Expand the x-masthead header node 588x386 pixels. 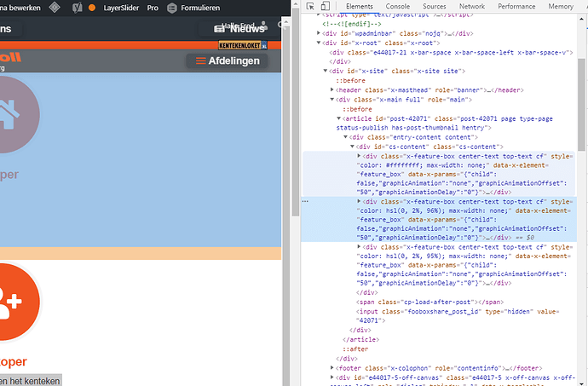[x=331, y=90]
